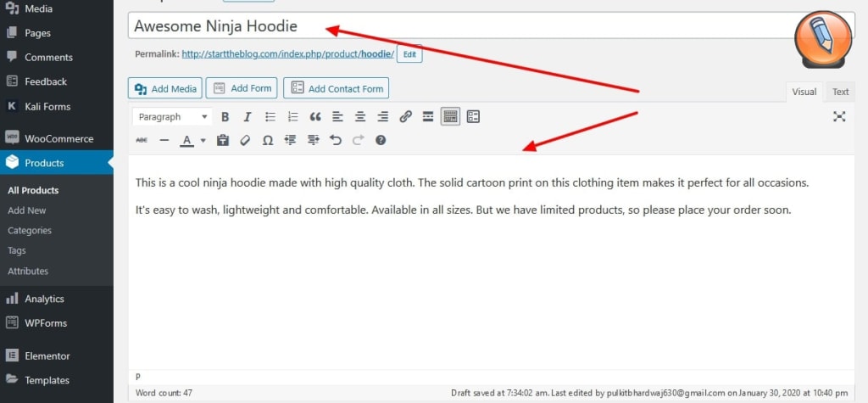Image resolution: width=868 pixels, height=403 pixels.
Task: Redo the last edit
Action: (359, 140)
